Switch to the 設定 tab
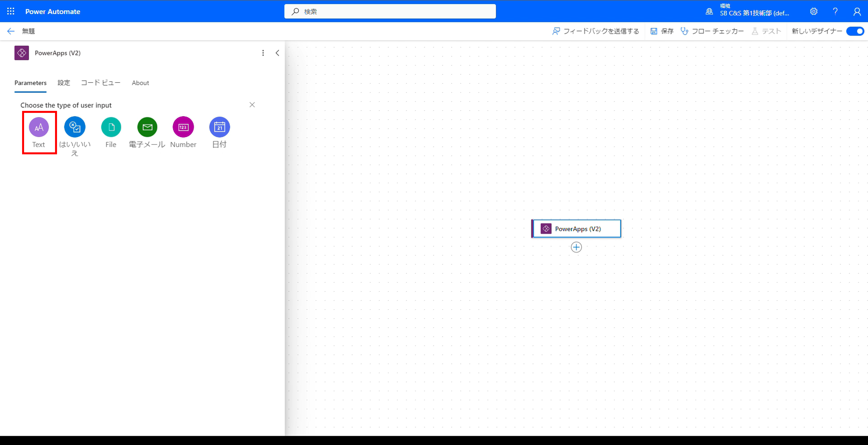This screenshot has width=868, height=445. coord(64,83)
